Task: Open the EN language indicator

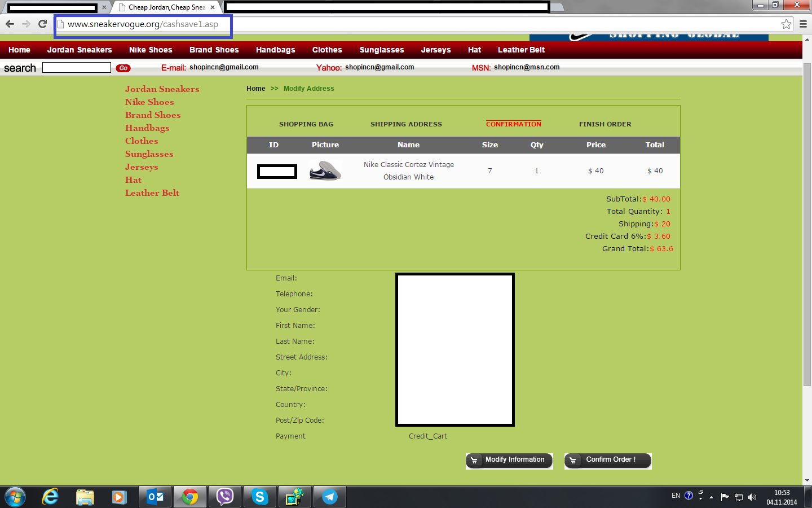Action: [676, 496]
